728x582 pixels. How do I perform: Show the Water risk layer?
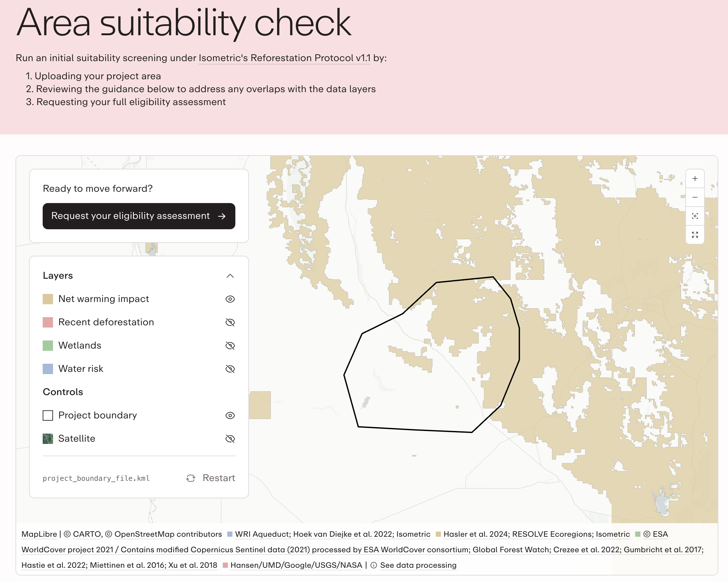click(230, 369)
